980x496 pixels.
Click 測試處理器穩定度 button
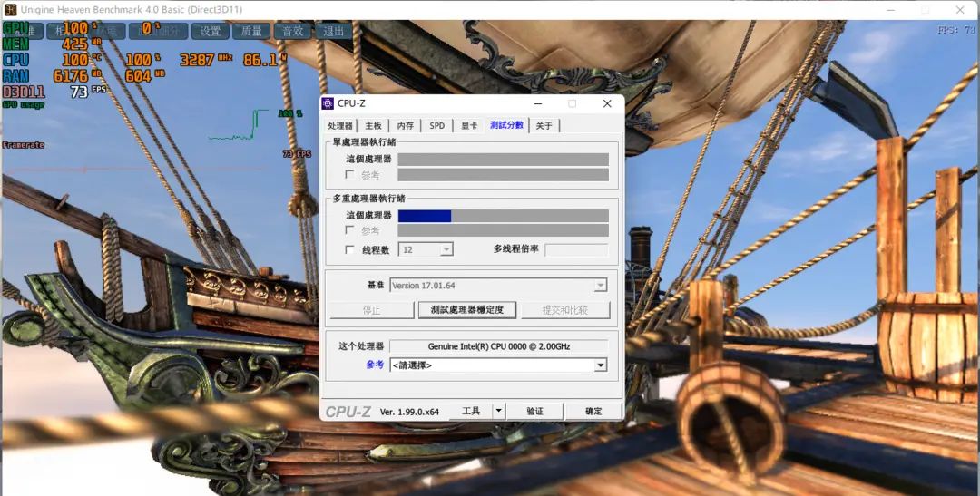[467, 310]
